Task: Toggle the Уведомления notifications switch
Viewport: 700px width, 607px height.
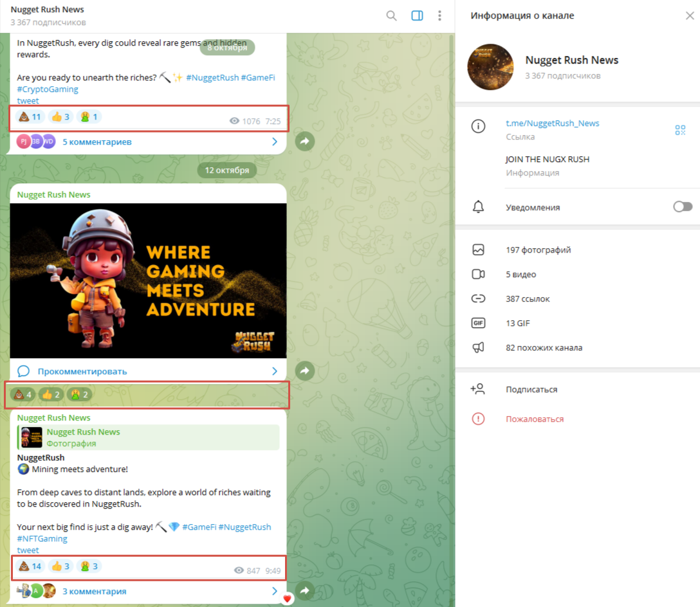Action: pyautogui.click(x=683, y=206)
